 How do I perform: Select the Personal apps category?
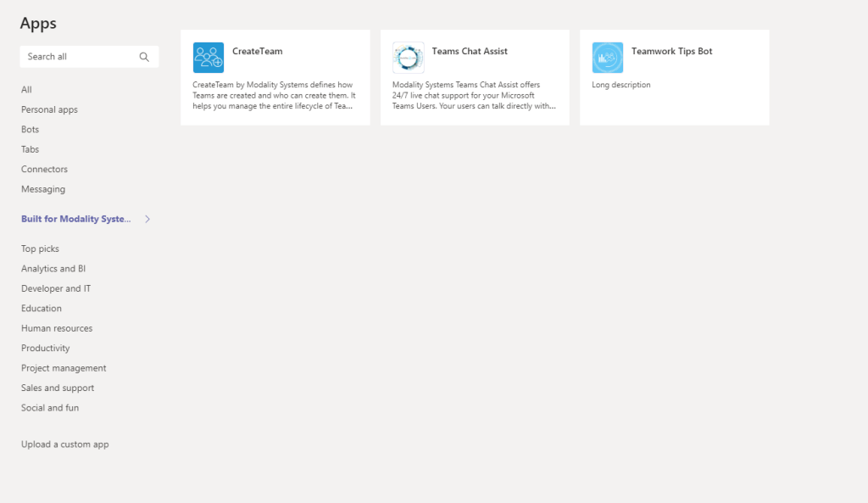(x=49, y=109)
